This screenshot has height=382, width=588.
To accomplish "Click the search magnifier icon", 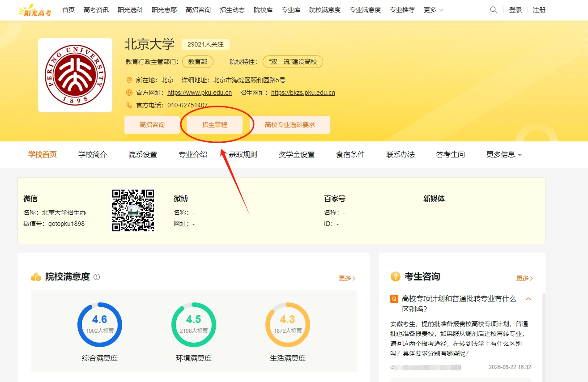I will coord(494,10).
